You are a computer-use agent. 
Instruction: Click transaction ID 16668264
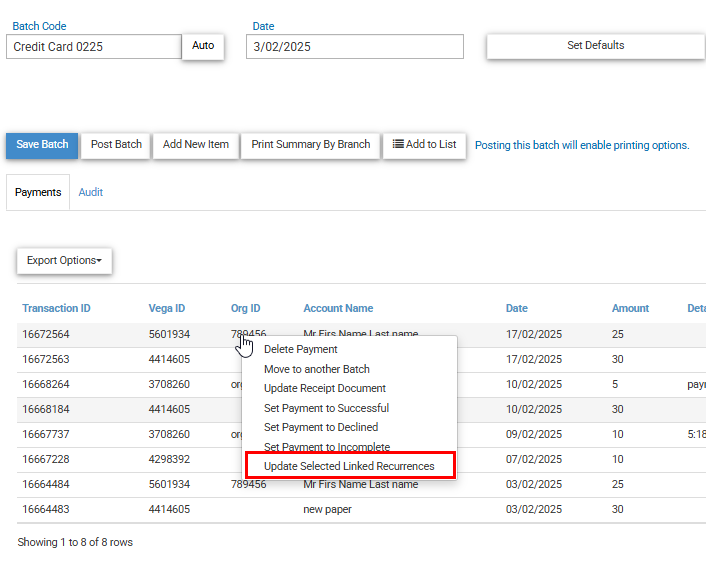pos(46,384)
